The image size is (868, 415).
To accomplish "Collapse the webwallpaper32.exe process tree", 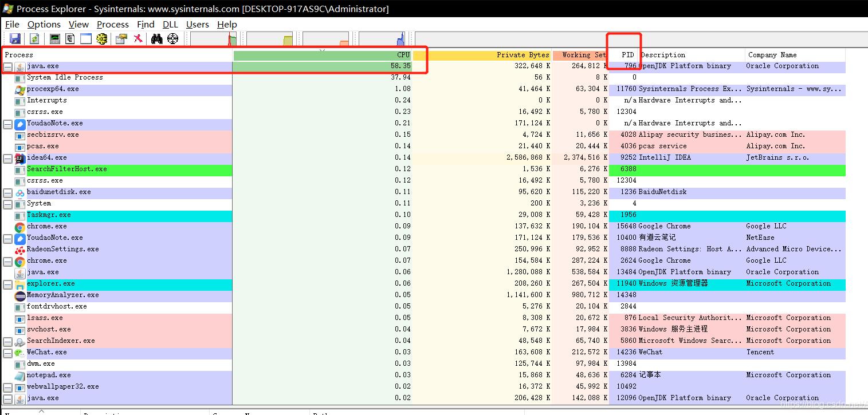I will (x=8, y=387).
